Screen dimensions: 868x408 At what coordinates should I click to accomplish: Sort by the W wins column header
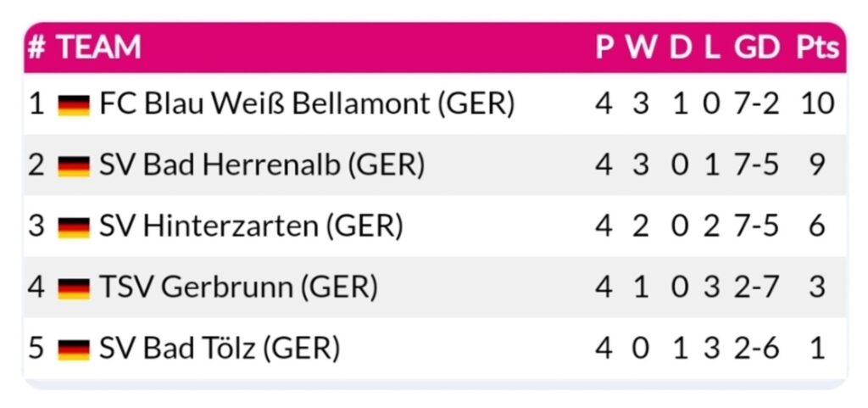coord(641,48)
